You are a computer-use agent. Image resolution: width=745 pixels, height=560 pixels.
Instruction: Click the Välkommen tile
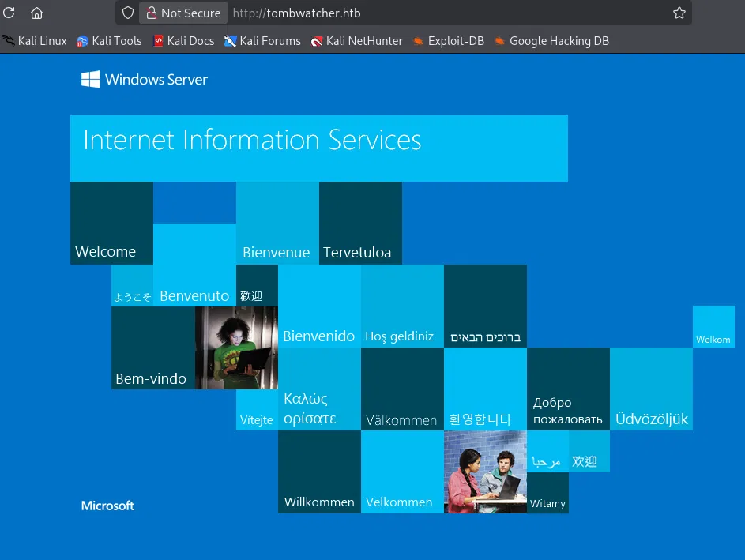(x=402, y=389)
